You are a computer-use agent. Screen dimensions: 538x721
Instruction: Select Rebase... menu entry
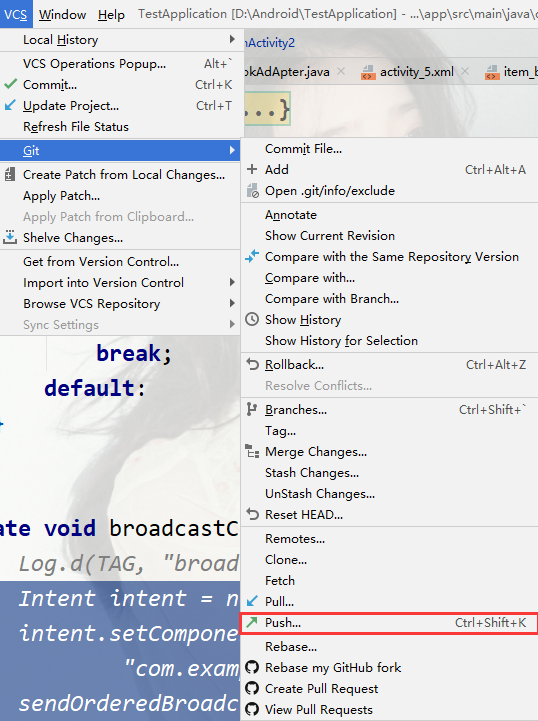pyautogui.click(x=389, y=647)
